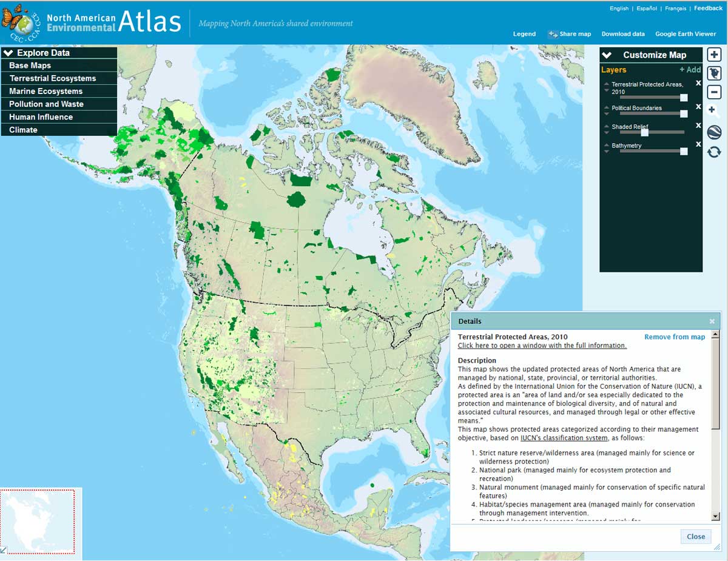The width and height of the screenshot is (728, 561).
Task: Open the Feedback link
Action: [709, 8]
